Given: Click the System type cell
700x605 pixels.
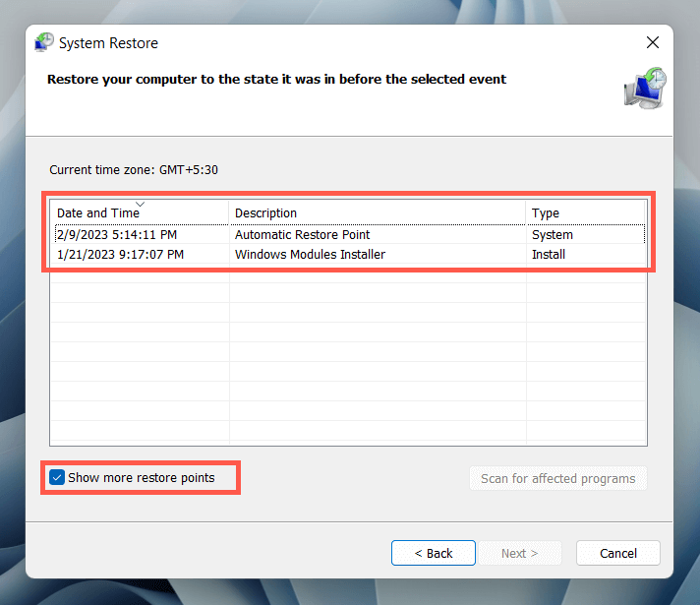Looking at the screenshot, I should pyautogui.click(x=553, y=234).
